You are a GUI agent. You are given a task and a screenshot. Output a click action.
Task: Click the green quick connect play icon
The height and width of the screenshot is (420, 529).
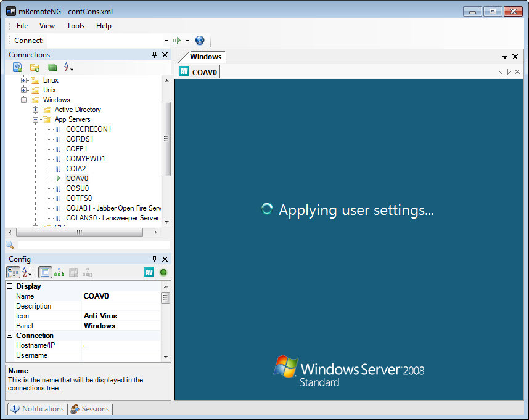[x=178, y=40]
